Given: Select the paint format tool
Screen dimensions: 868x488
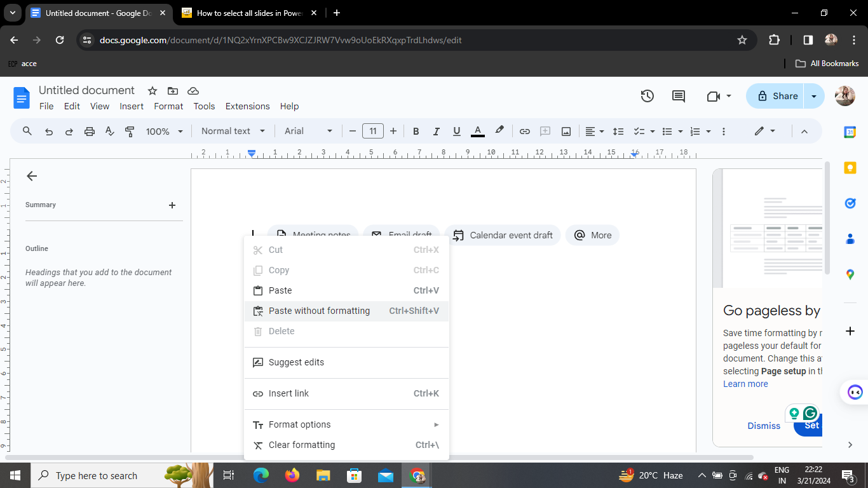Looking at the screenshot, I should point(130,132).
